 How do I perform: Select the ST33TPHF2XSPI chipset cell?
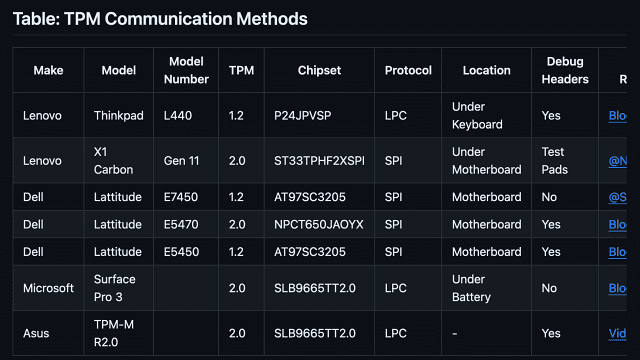319,161
